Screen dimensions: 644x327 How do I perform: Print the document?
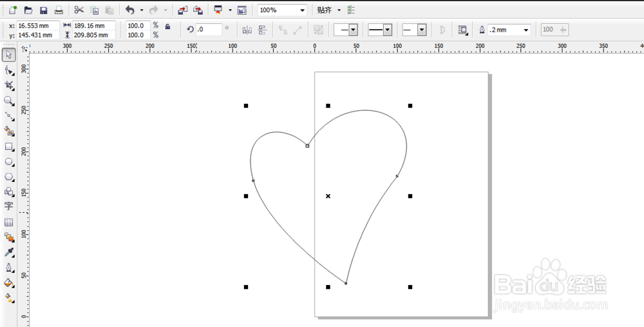pyautogui.click(x=59, y=10)
